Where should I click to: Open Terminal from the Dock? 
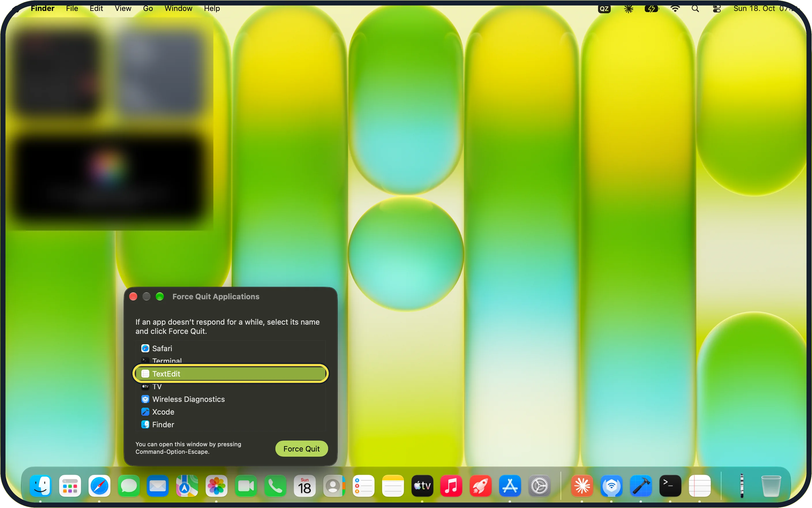pos(670,486)
